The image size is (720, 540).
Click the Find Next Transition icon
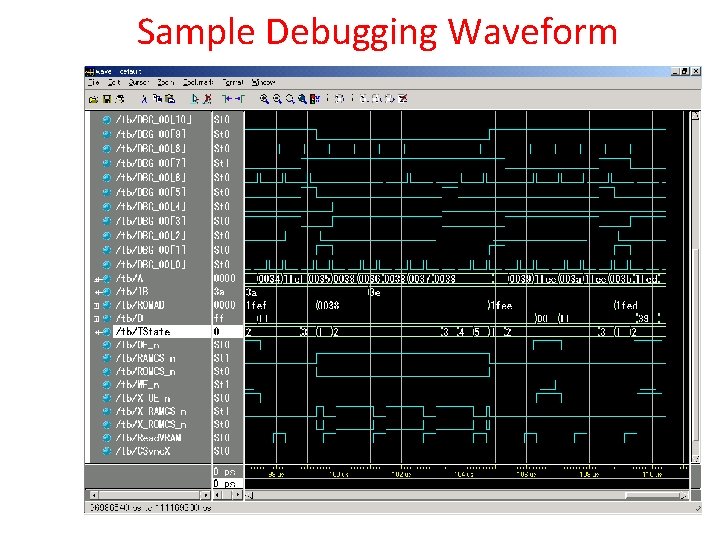coord(240,99)
